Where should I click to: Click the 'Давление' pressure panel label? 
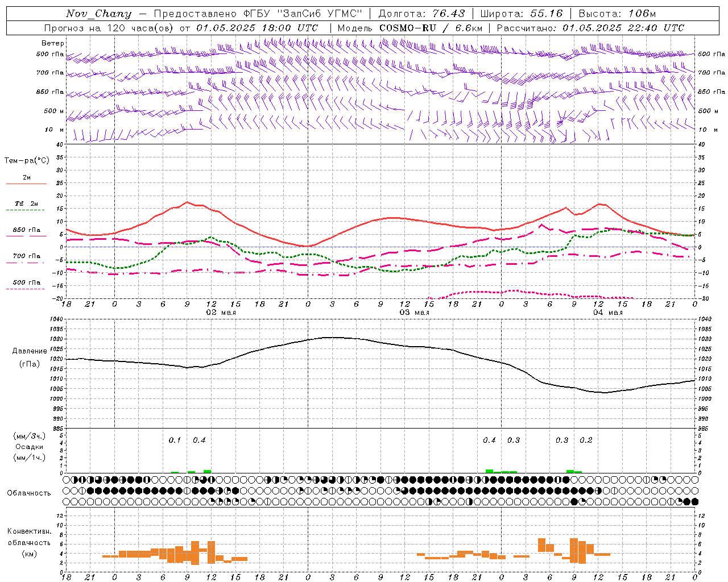coord(30,351)
